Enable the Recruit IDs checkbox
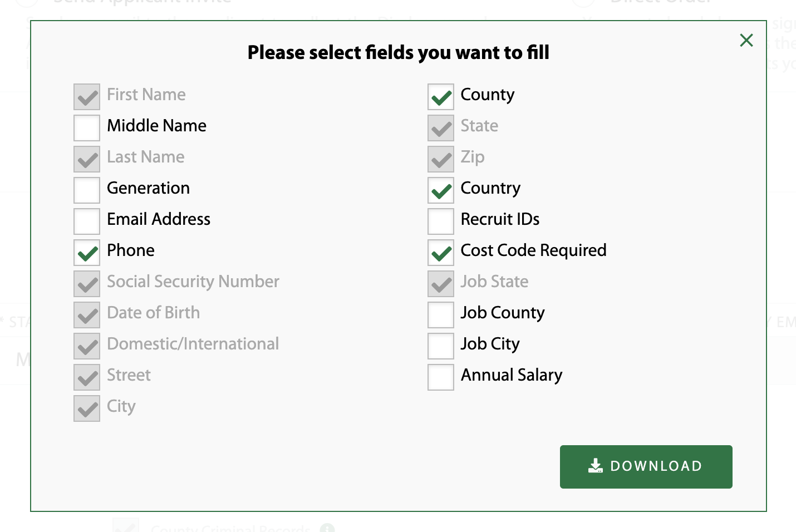The width and height of the screenshot is (796, 532). coord(441,221)
